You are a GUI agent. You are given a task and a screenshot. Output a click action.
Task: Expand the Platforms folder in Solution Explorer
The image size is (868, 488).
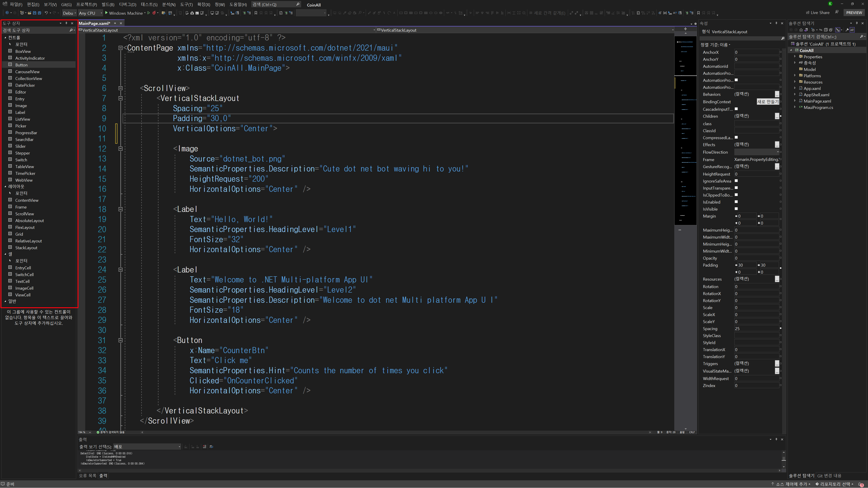[795, 76]
